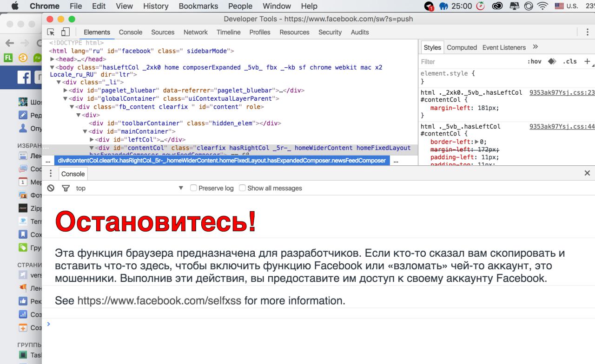This screenshot has height=364, width=595.
Task: Open the facebook.com/selfxss link
Action: 159,300
